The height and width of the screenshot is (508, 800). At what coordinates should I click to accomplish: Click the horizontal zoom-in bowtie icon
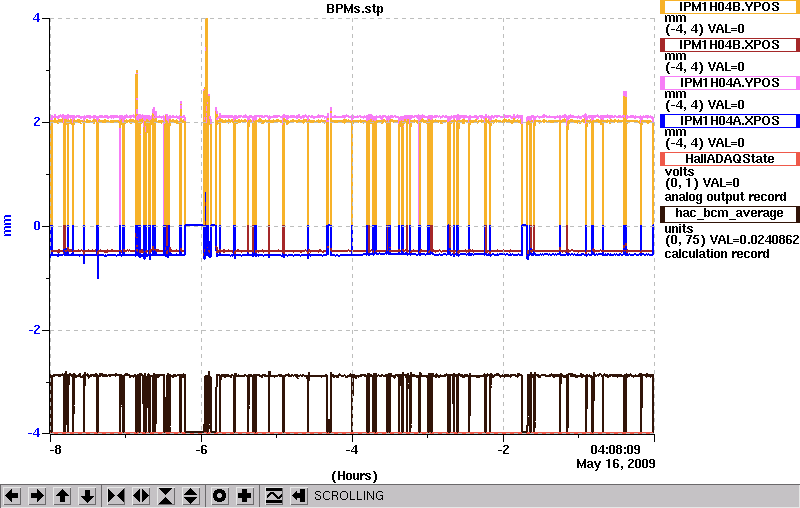pyautogui.click(x=116, y=496)
